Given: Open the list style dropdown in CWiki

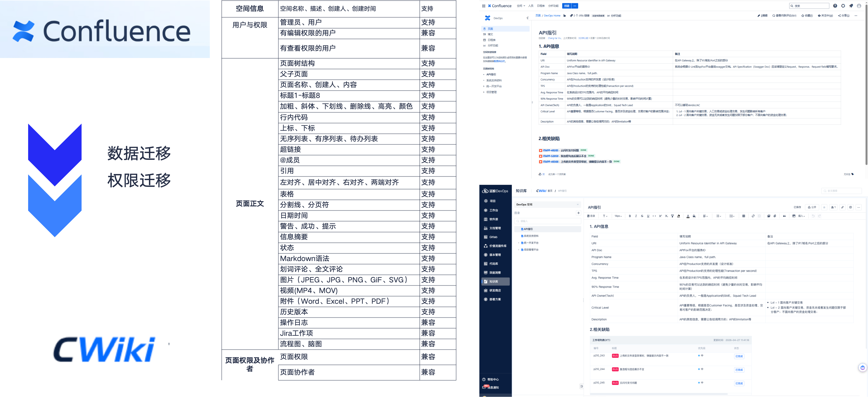Looking at the screenshot, I should [x=719, y=216].
